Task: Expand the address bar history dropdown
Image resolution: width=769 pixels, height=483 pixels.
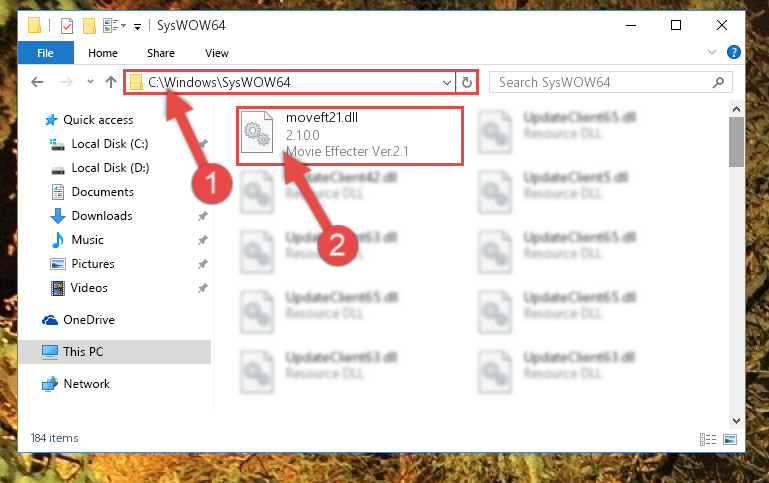Action: [446, 82]
